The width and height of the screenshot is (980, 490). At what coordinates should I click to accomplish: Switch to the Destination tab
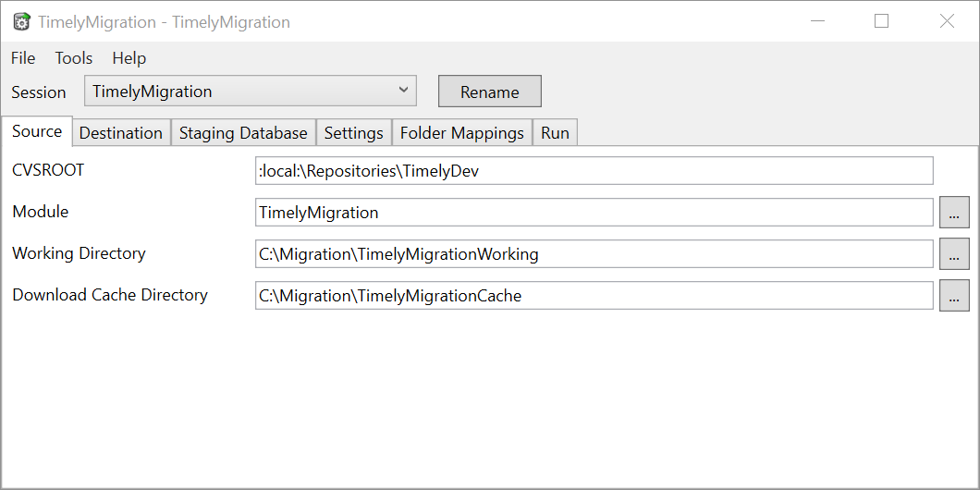pyautogui.click(x=121, y=132)
